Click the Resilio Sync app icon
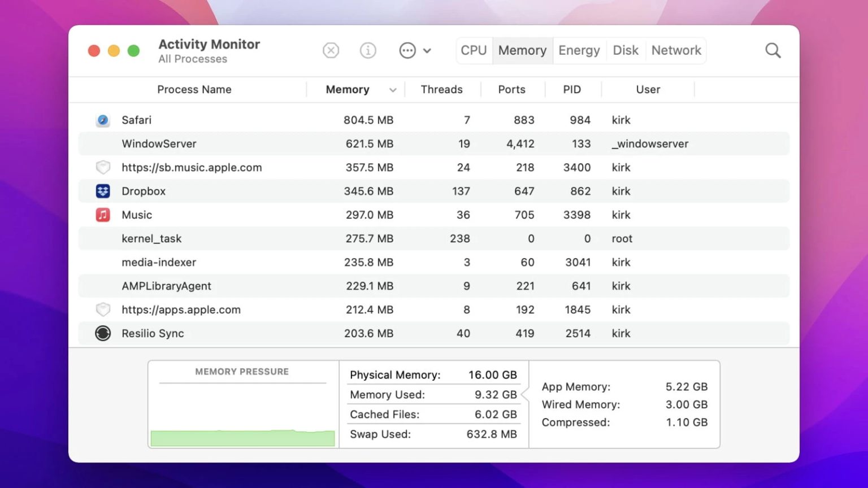 [x=103, y=333]
